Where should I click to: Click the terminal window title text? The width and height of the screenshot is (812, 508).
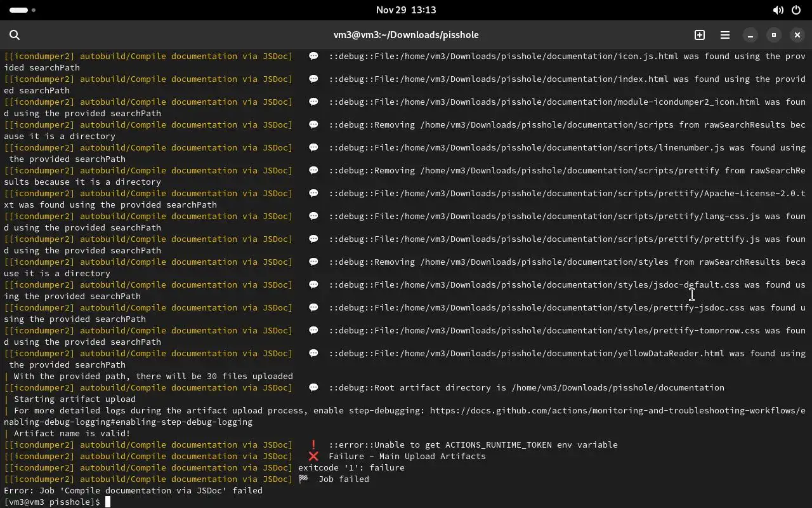click(406, 35)
